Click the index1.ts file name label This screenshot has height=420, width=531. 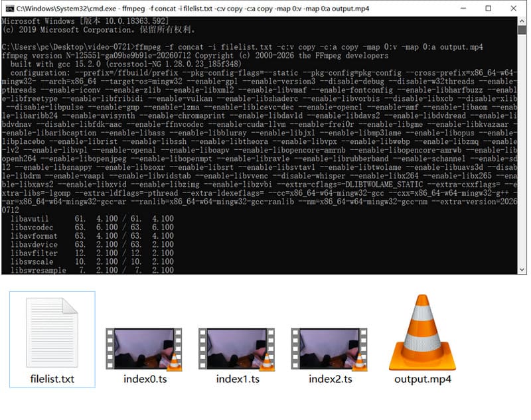coord(238,379)
